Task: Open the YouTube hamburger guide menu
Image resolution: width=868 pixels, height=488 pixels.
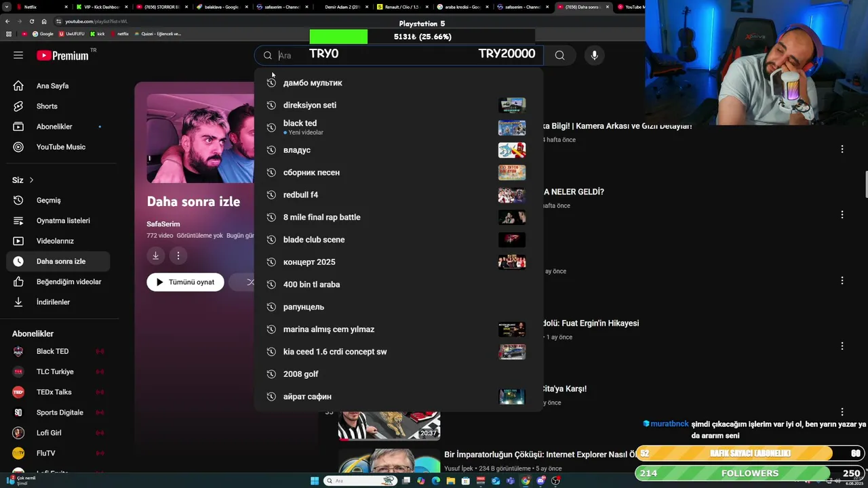Action: [x=18, y=56]
